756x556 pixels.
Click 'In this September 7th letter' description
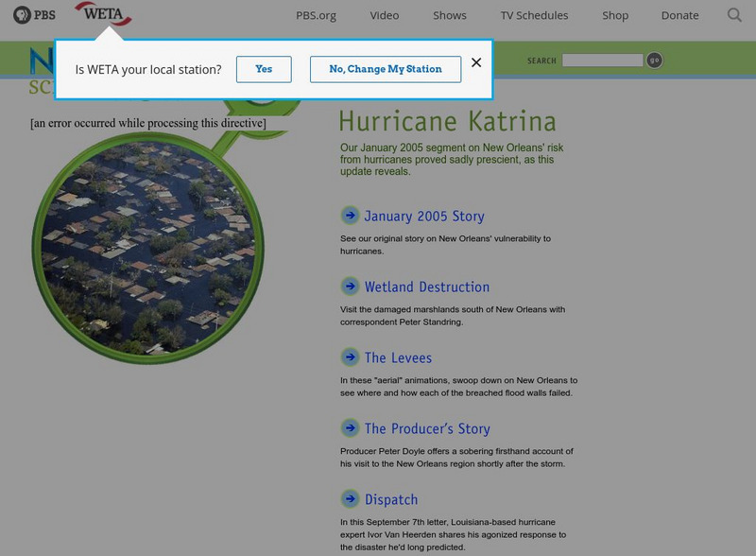point(454,535)
